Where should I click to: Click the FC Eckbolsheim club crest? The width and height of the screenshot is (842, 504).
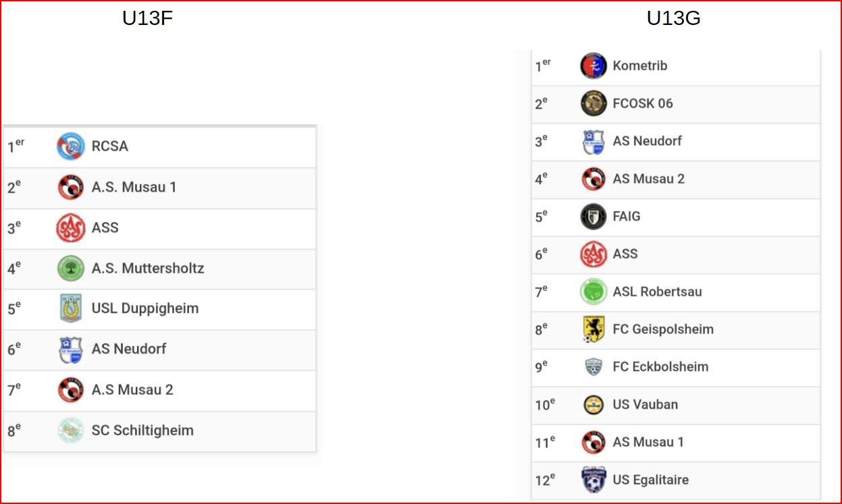click(x=594, y=367)
